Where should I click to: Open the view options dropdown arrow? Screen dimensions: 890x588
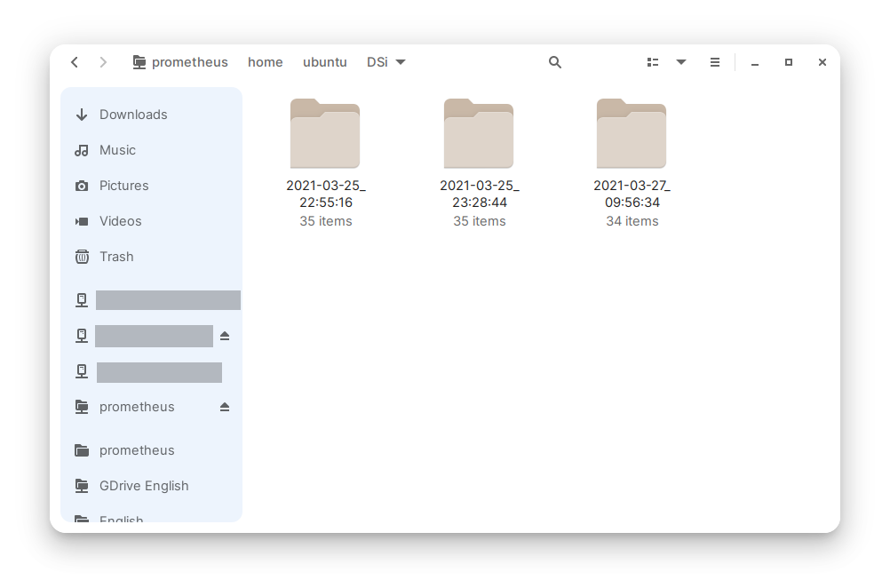tap(681, 62)
